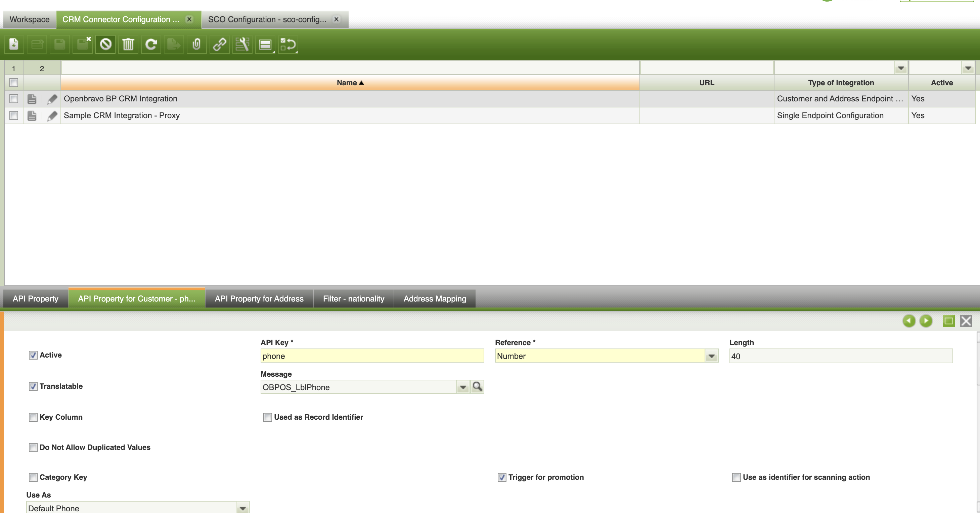
Task: Expand the Reference dropdown showing Number
Action: 711,356
